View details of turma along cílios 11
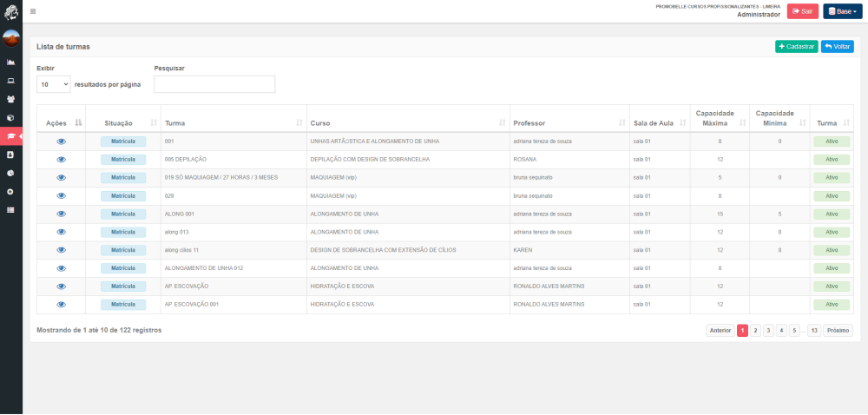 click(61, 250)
